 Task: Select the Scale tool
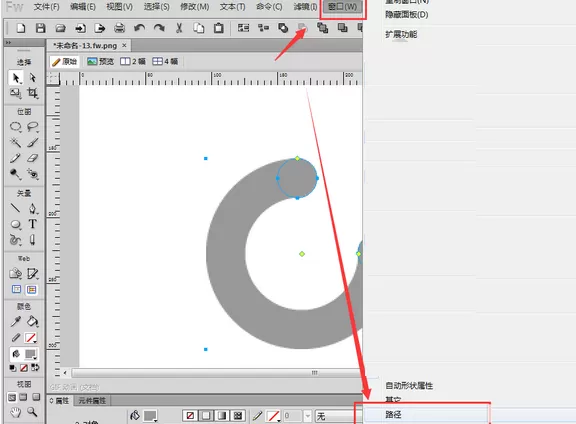pos(15,93)
